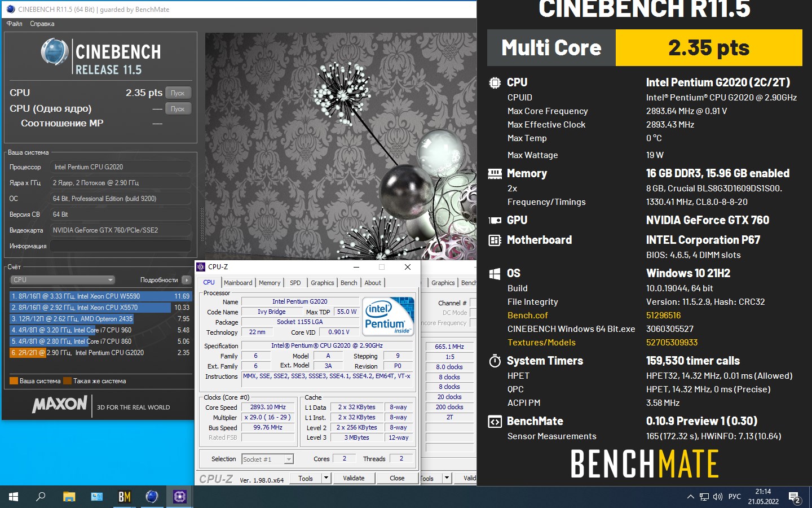Click the Информация input field
812x508 pixels.
[x=121, y=246]
